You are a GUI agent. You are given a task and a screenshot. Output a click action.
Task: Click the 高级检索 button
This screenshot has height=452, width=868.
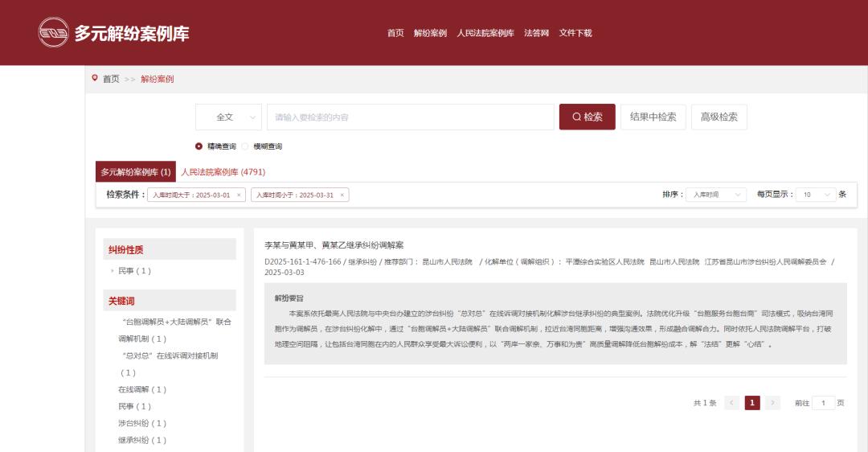pos(719,117)
